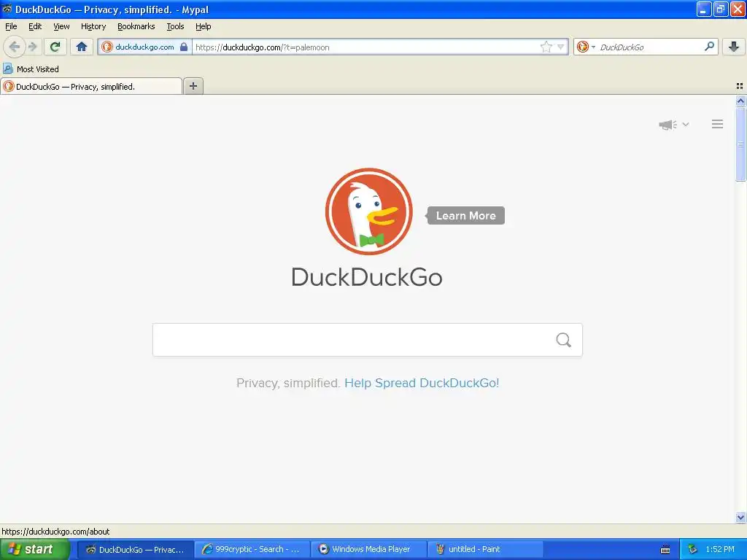The image size is (747, 560).
Task: Switch to untitled - Paint taskbar window
Action: pos(485,549)
